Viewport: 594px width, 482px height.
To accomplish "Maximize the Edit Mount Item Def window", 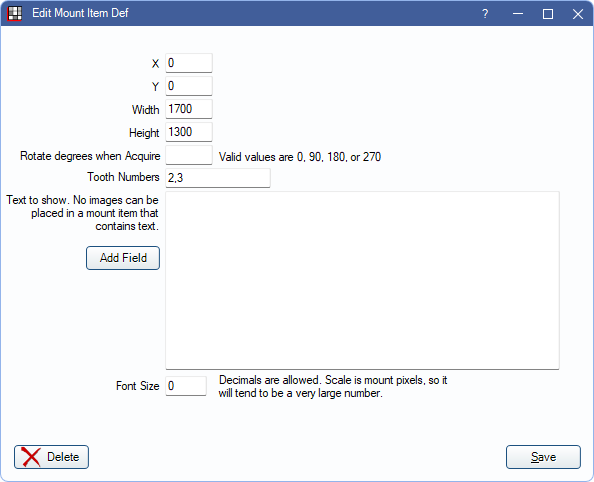I will pos(548,14).
